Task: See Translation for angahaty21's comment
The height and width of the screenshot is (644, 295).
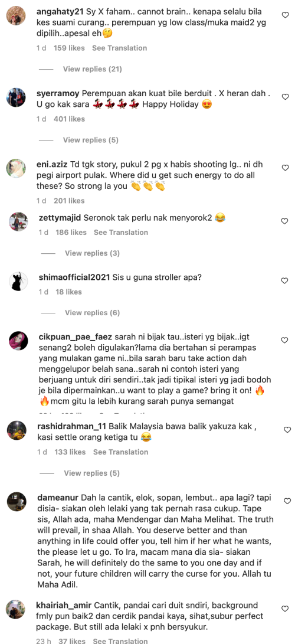Action: point(119,48)
